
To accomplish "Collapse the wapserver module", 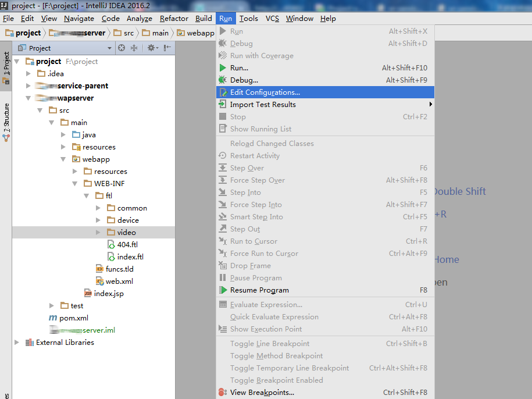I will pyautogui.click(x=28, y=98).
